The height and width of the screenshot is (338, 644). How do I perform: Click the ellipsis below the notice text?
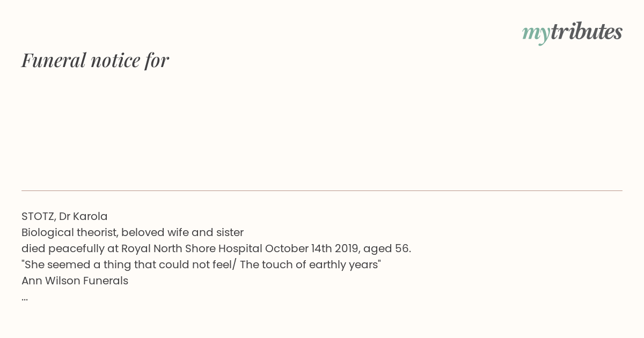[25, 298]
